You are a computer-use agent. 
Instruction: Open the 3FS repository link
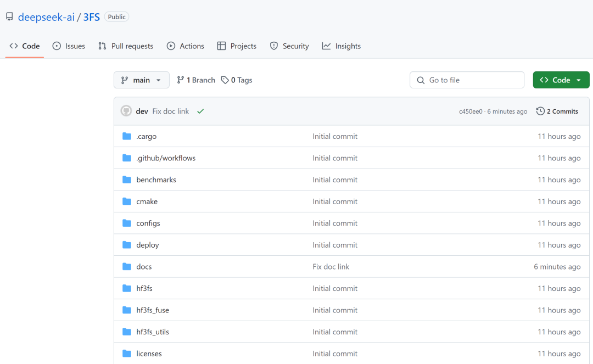(92, 17)
